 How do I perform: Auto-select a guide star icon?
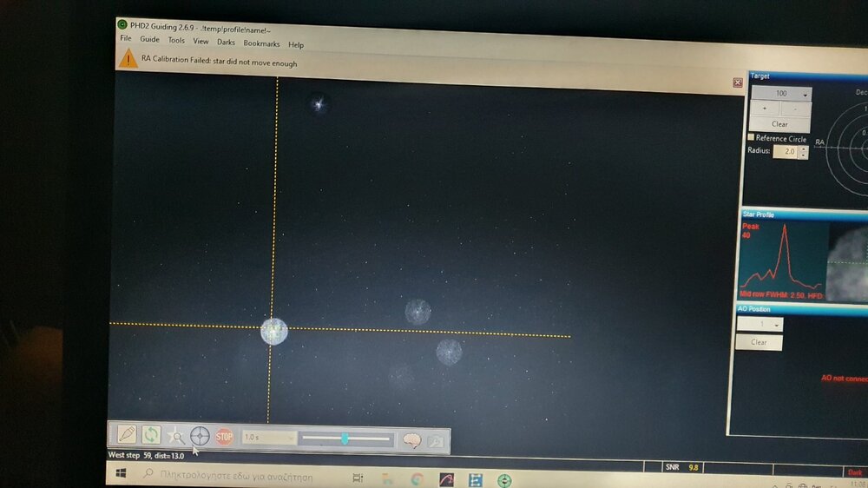coord(175,436)
